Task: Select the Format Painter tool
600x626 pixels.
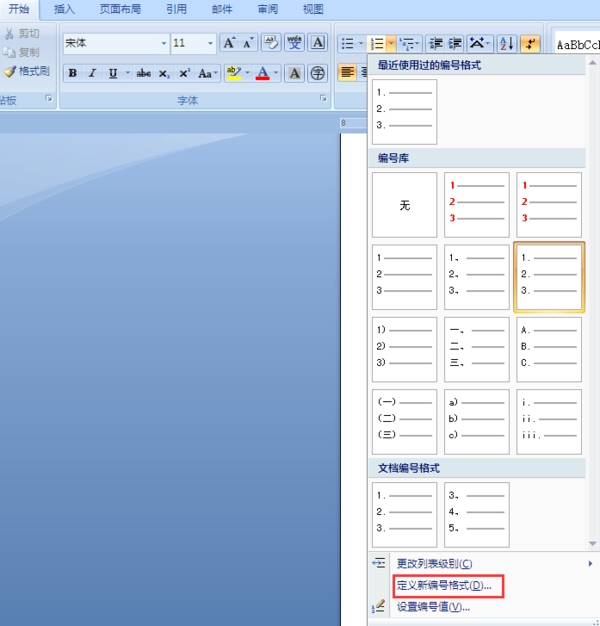Action: pyautogui.click(x=26, y=71)
